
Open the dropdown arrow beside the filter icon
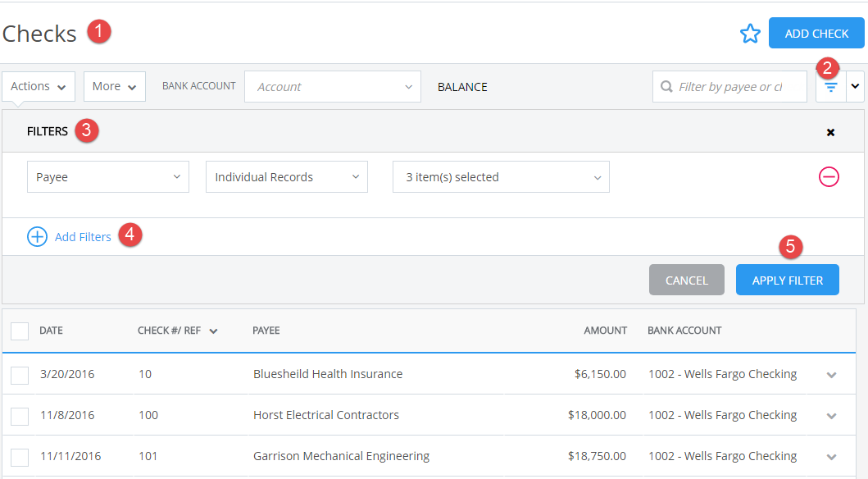[855, 86]
